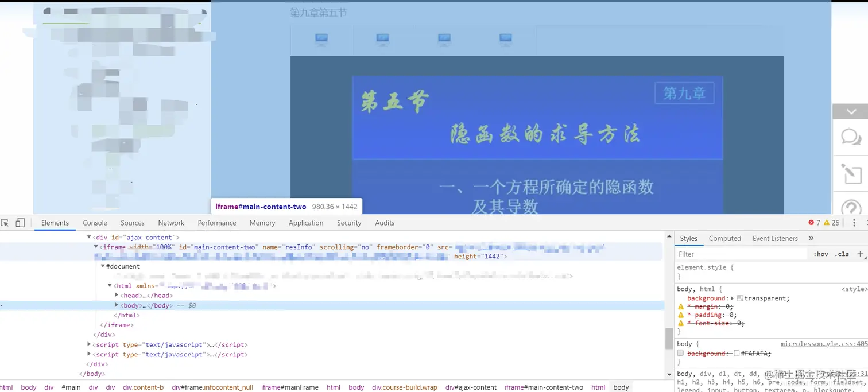Open the Network panel
Viewport: 868px width, 392px height.
tap(171, 223)
